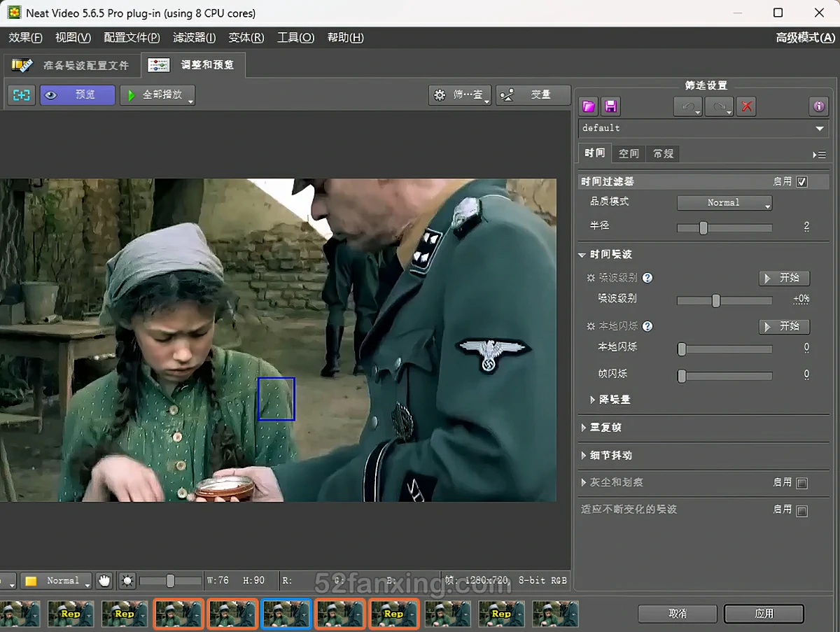Click the select-area frame icon in viewer toolbar
Screen dimensions: 840x632
[x=22, y=94]
